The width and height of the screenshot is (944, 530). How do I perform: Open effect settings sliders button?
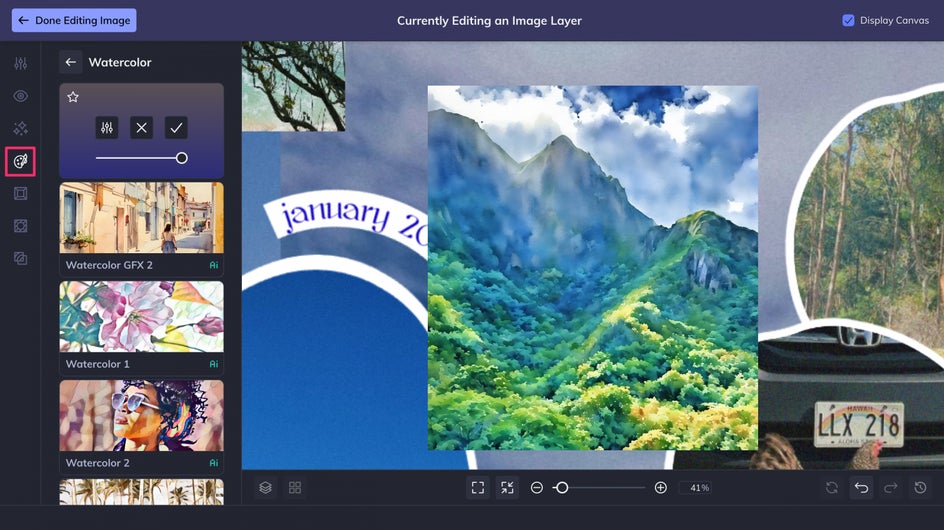[107, 128]
